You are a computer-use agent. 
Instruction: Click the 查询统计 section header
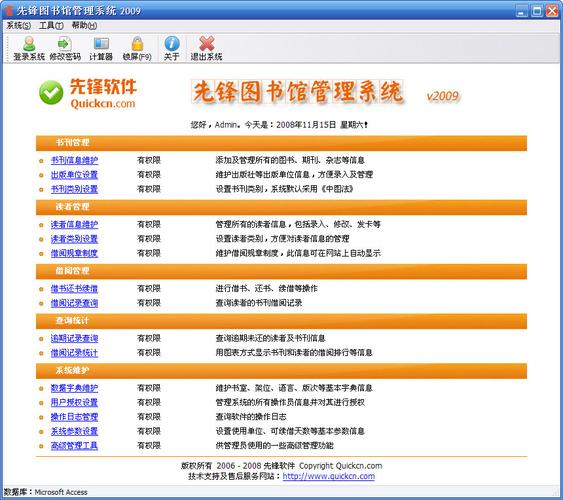tap(282, 321)
